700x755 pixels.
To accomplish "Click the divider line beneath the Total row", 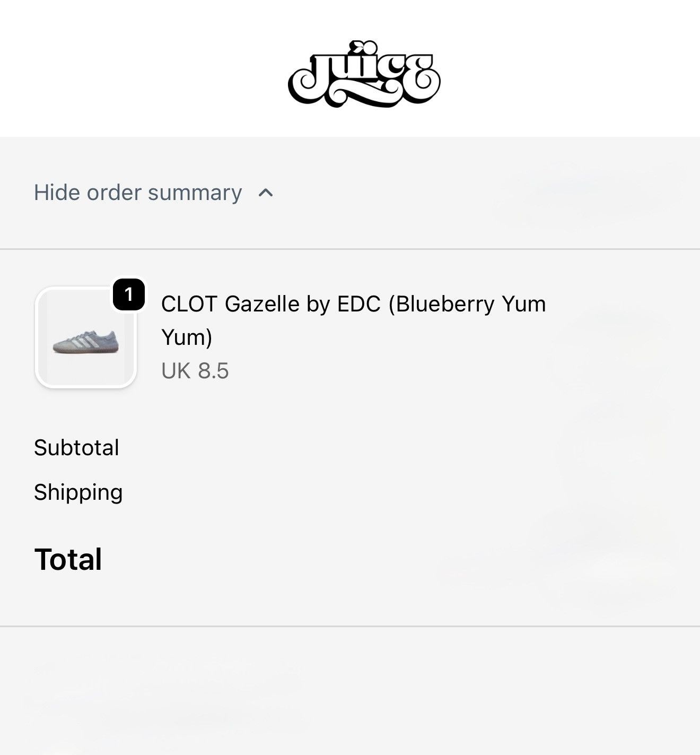I will (350, 626).
